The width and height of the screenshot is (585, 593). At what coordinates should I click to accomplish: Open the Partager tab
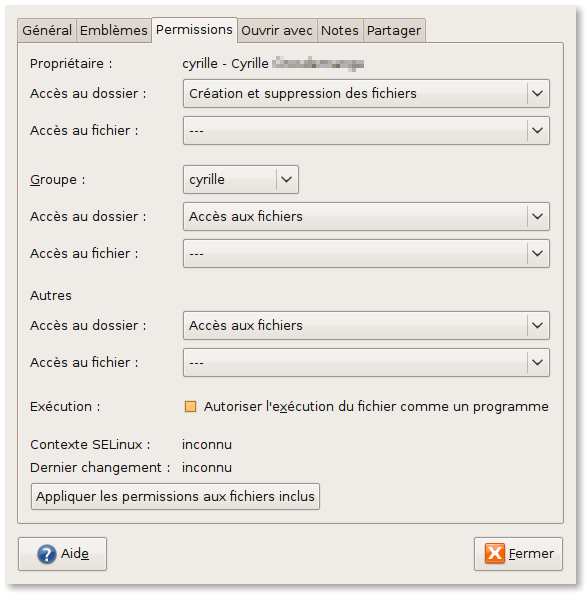point(394,31)
